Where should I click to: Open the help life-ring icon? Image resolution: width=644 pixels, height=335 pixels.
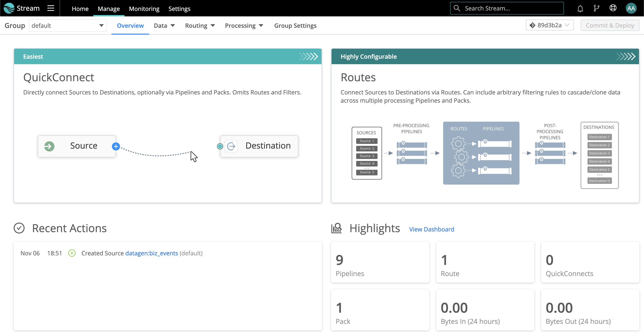pyautogui.click(x=613, y=8)
